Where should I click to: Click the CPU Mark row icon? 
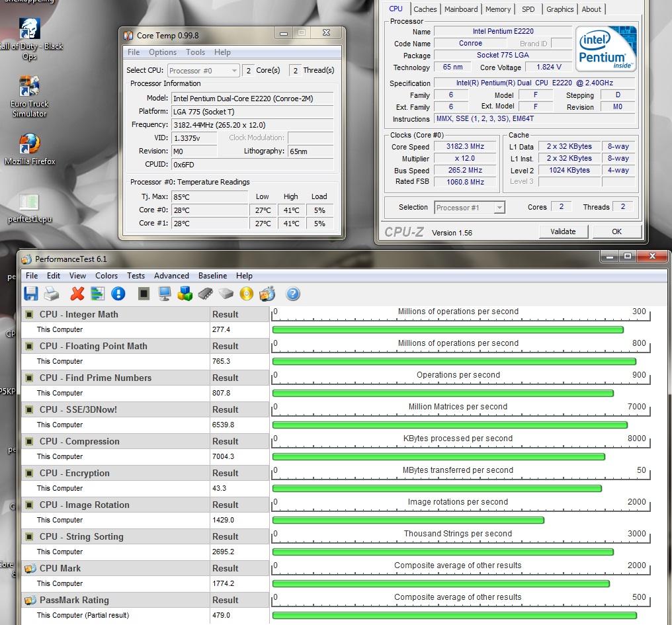point(30,568)
